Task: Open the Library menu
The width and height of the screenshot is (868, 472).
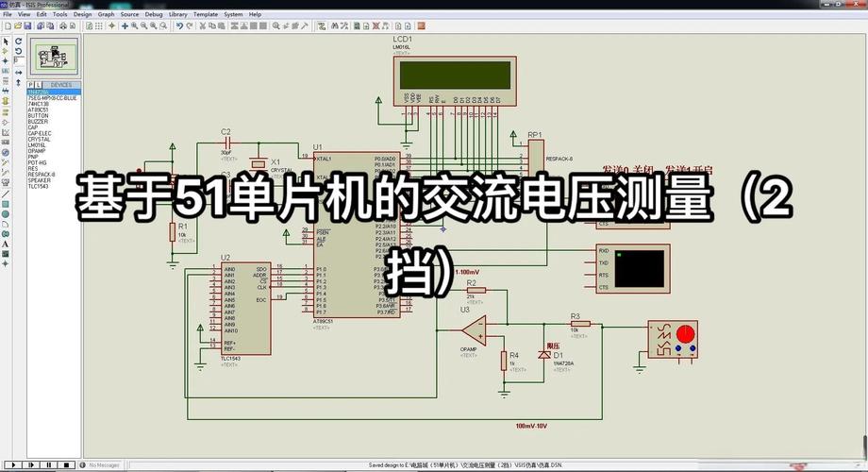Action: pos(177,14)
